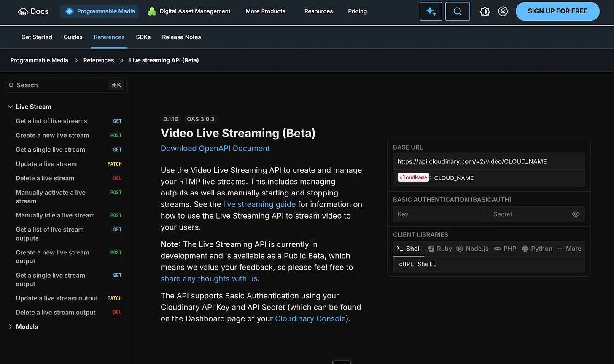Toggle the dark/light theme icon

pos(485,11)
